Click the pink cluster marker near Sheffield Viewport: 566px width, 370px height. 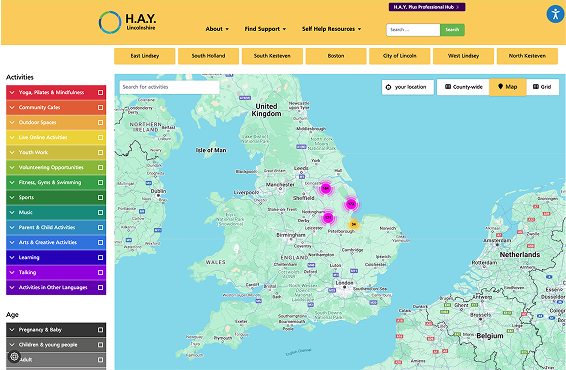(x=326, y=188)
